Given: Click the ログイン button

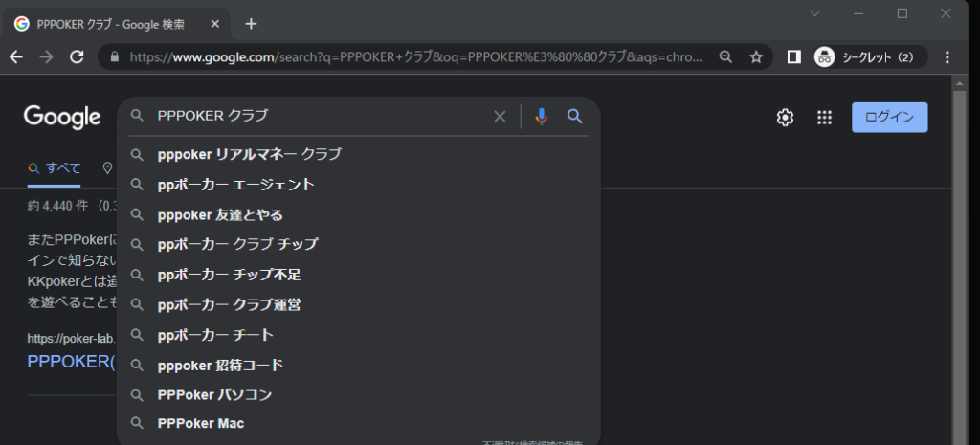Looking at the screenshot, I should click(889, 118).
